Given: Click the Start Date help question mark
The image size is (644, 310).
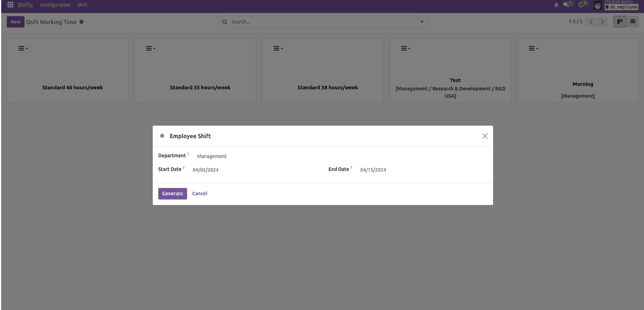Looking at the screenshot, I should pyautogui.click(x=184, y=168).
